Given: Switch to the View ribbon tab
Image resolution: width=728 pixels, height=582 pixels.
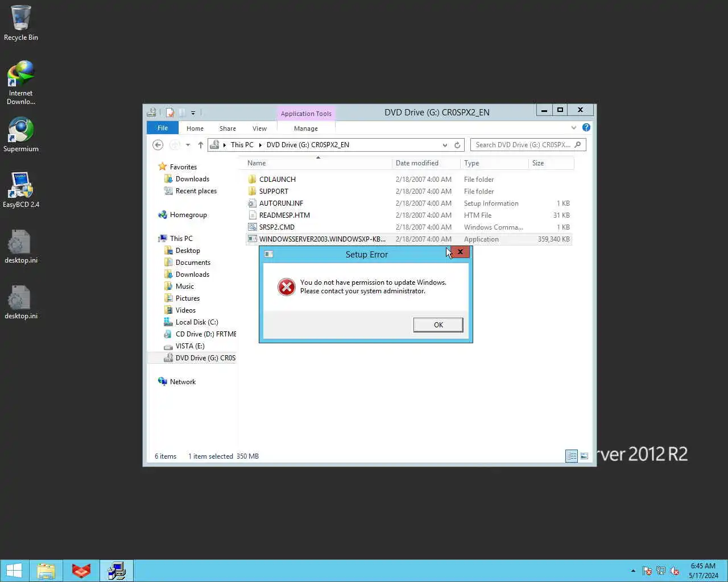Looking at the screenshot, I should click(259, 128).
